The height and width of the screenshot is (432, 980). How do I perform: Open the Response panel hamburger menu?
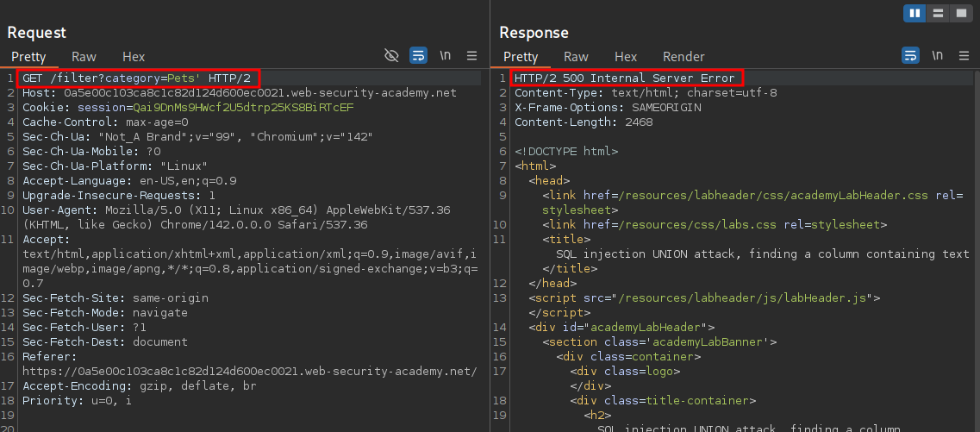pyautogui.click(x=964, y=55)
